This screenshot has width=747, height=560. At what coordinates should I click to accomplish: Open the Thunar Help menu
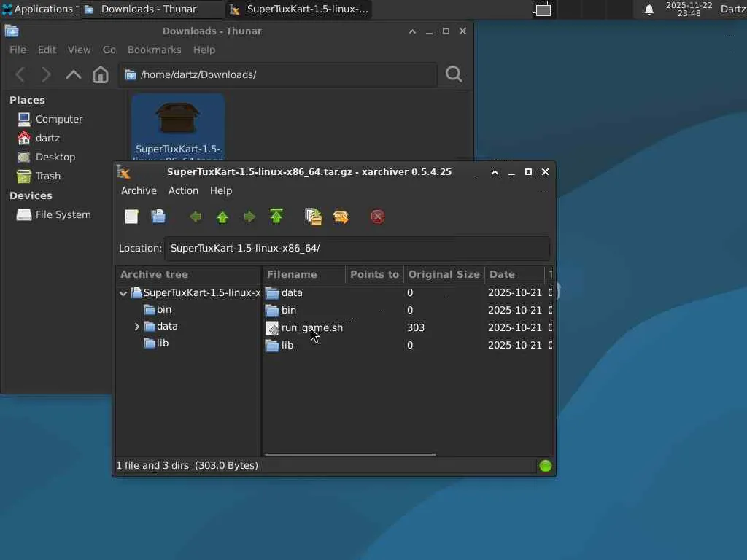204,50
